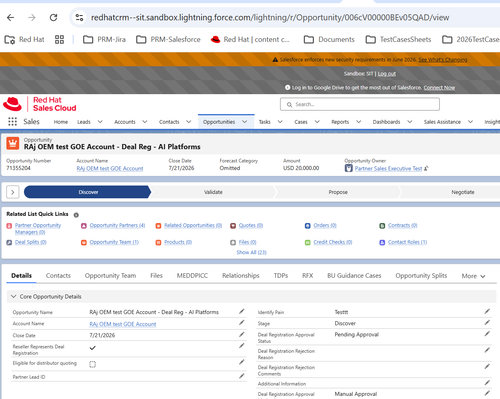500x399 pixels.
Task: Expand the Tasks navigation dropdown arrow
Action: 280,122
